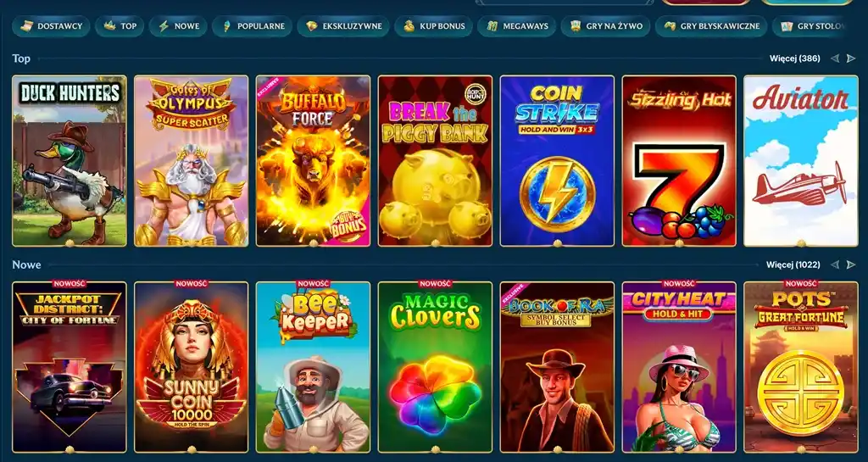Launch the Aviator game tile
Viewport: 868px width, 462px height.
(x=801, y=161)
